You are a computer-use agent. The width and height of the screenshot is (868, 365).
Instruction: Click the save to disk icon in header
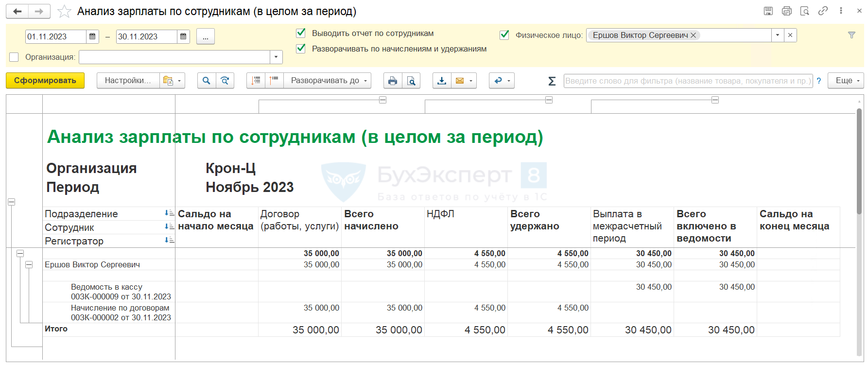(768, 11)
